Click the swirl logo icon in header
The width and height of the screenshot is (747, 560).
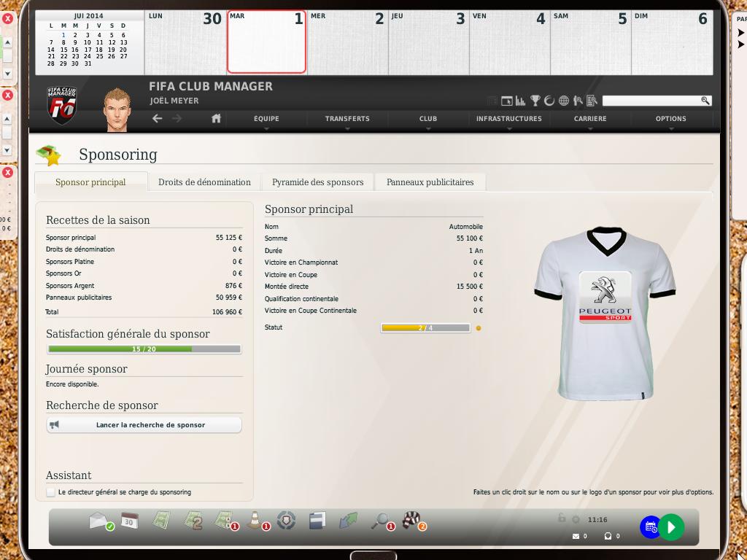[549, 101]
